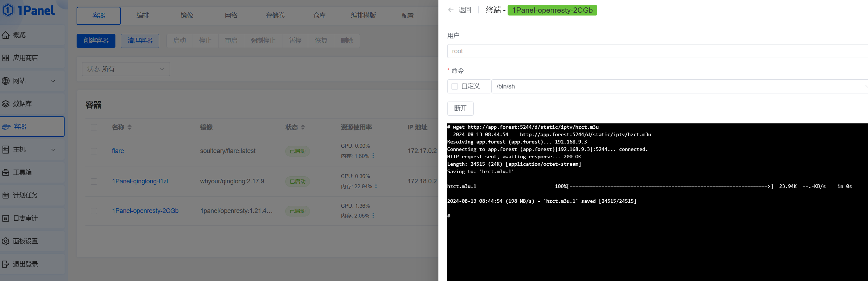Click the 停止 button
Image resolution: width=868 pixels, height=281 pixels.
(205, 41)
